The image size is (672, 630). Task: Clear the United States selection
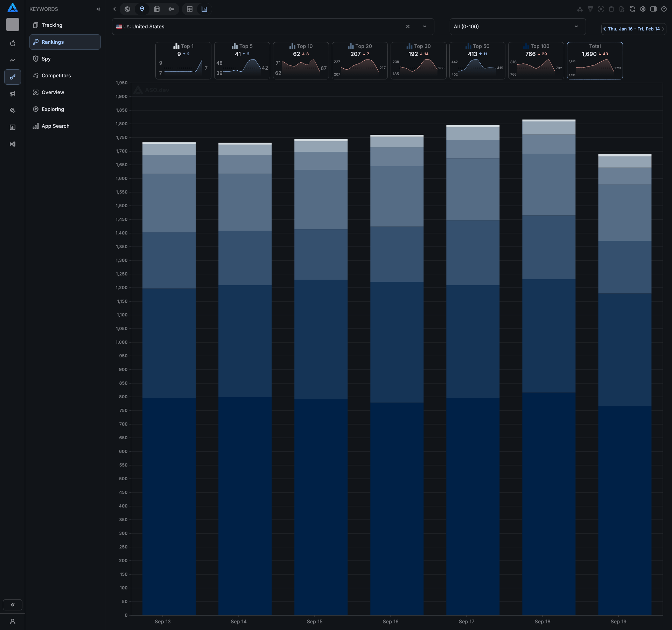point(408,27)
